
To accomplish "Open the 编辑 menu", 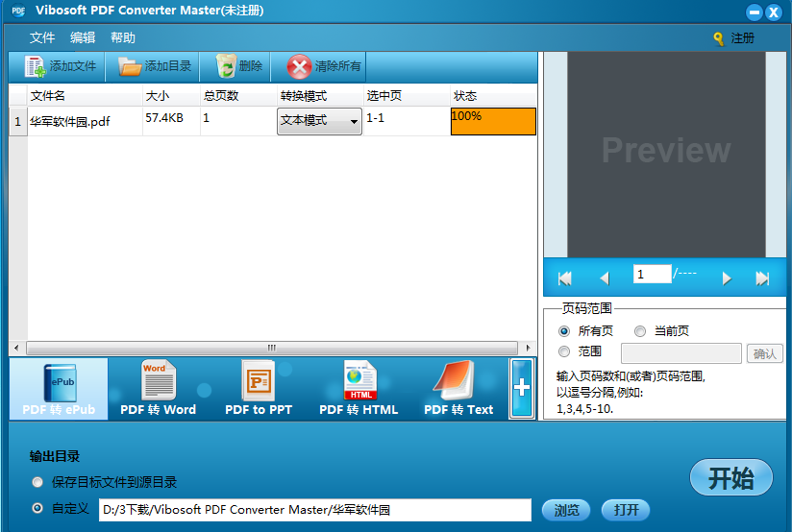I will click(83, 37).
